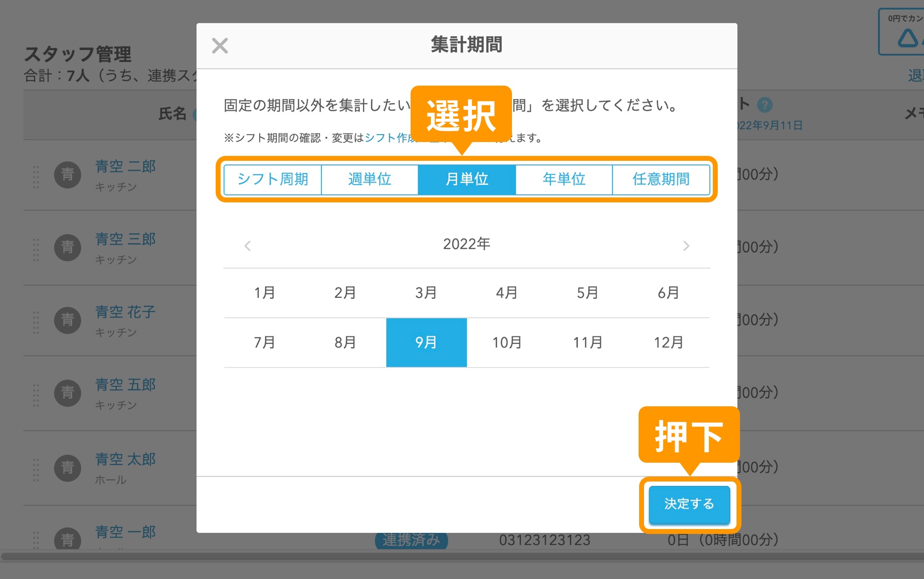Select 12月 in the month picker

click(x=670, y=341)
